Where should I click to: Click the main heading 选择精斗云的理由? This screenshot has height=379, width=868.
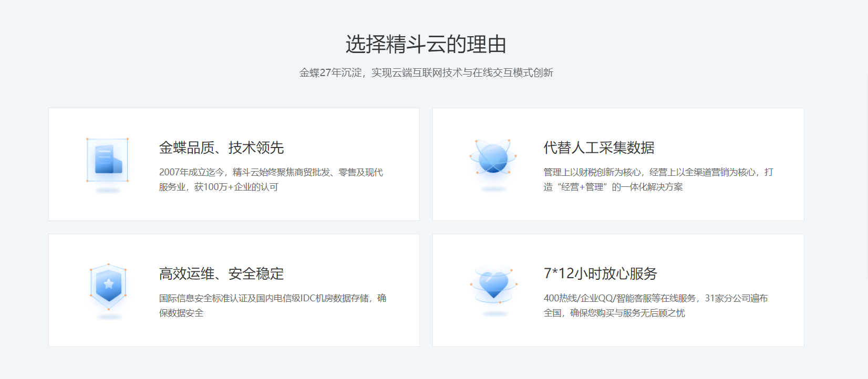click(426, 44)
